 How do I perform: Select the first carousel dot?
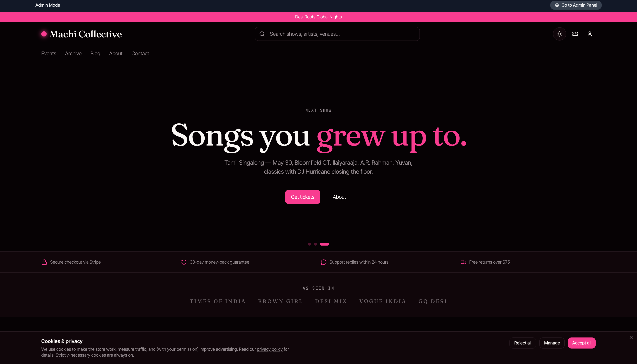pos(309,244)
